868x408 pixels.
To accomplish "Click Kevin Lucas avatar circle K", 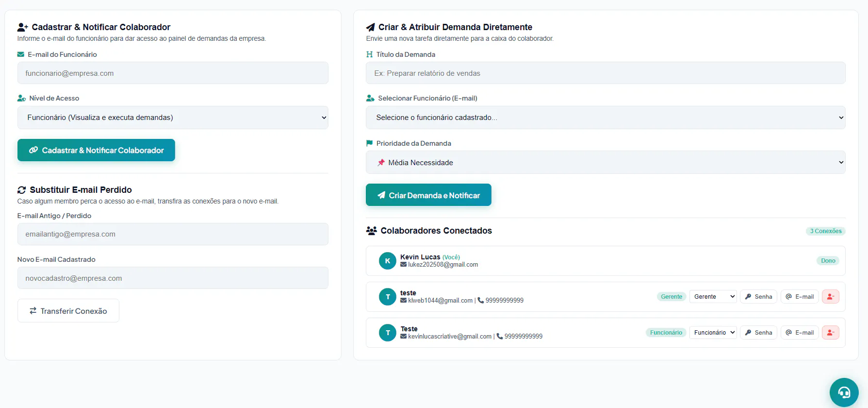I will click(388, 261).
